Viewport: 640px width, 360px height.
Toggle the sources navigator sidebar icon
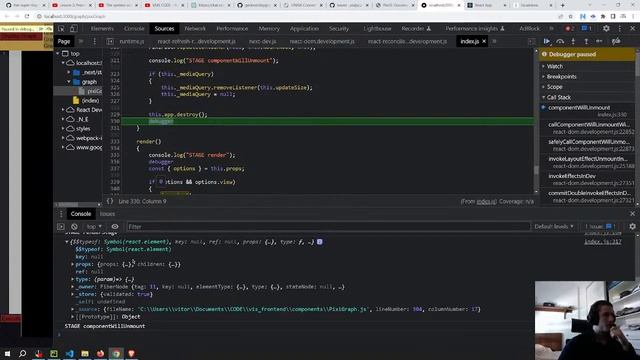(110, 41)
